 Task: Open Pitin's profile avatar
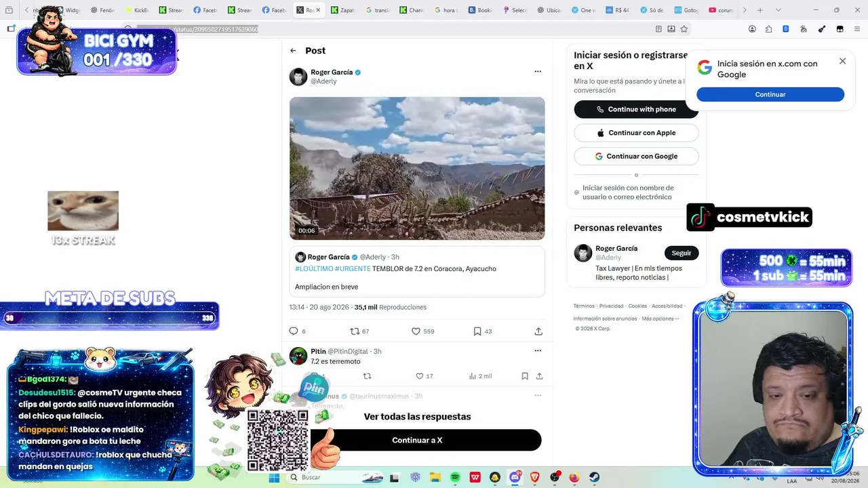298,356
